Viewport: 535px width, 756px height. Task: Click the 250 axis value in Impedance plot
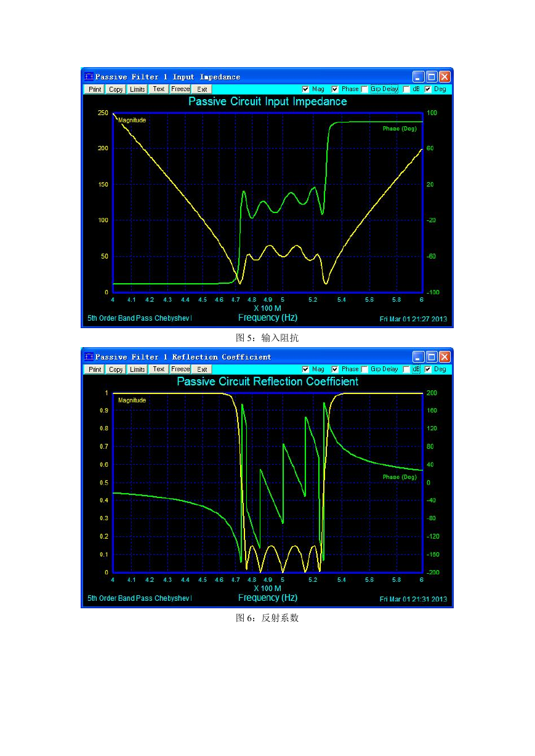tap(103, 113)
